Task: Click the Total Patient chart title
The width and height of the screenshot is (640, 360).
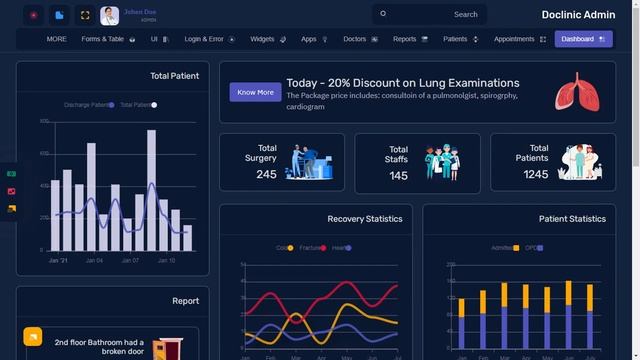Action: pyautogui.click(x=174, y=76)
